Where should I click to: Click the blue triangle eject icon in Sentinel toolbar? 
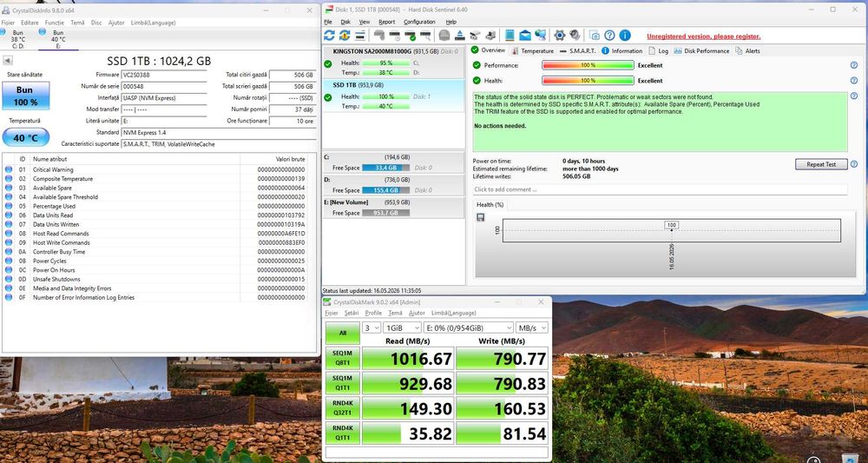(459, 36)
